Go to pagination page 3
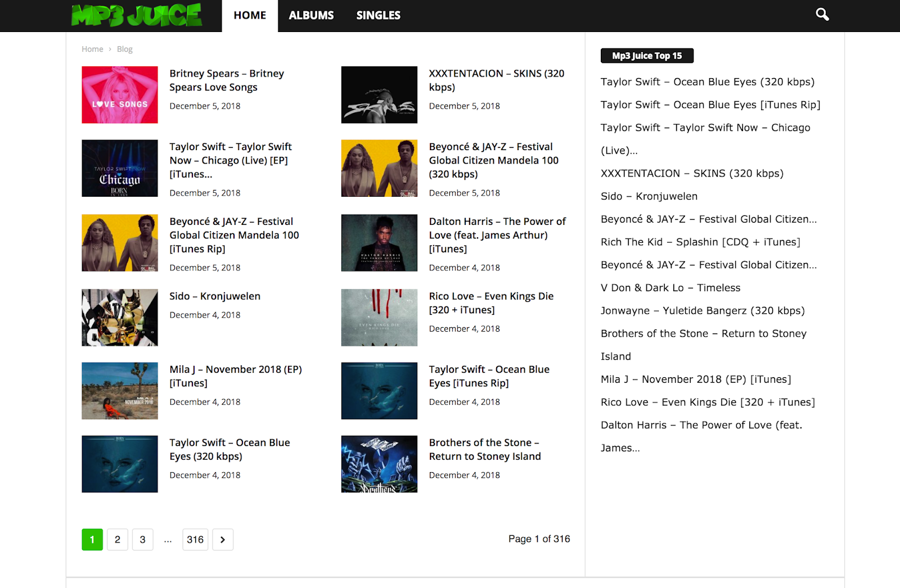This screenshot has width=900, height=588. [143, 540]
